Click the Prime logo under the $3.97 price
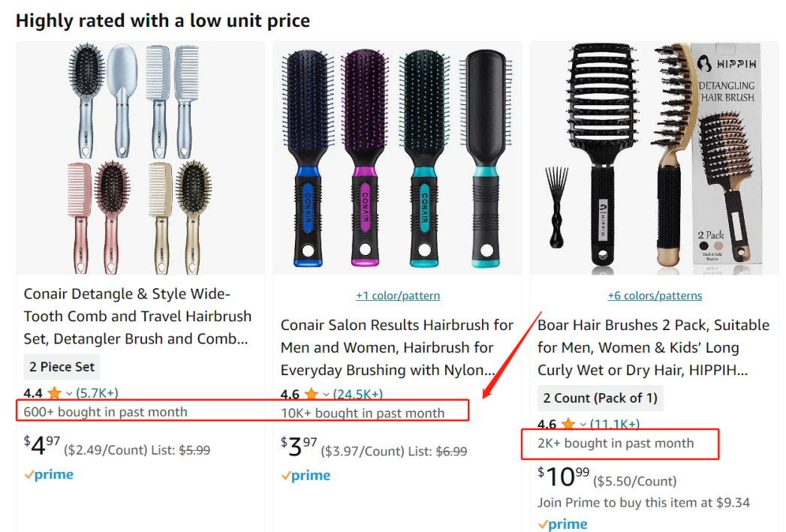786x532 pixels. (x=306, y=476)
